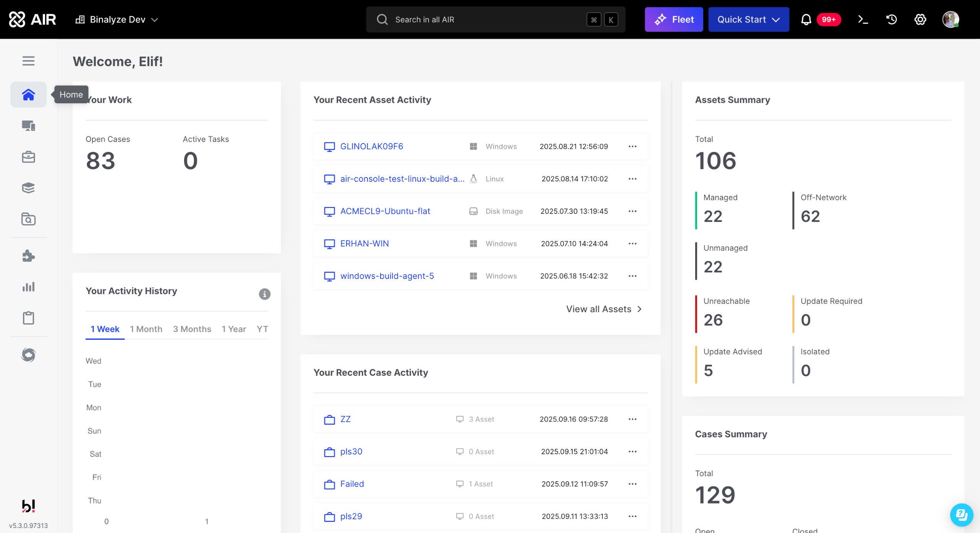Open the Assets sidebar icon
The width and height of the screenshot is (980, 533).
click(x=28, y=126)
